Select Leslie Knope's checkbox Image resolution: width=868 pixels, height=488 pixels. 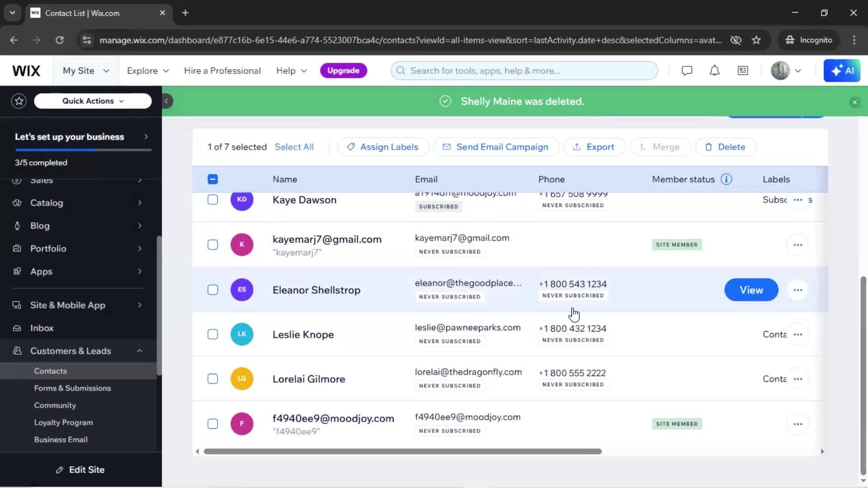click(212, 334)
